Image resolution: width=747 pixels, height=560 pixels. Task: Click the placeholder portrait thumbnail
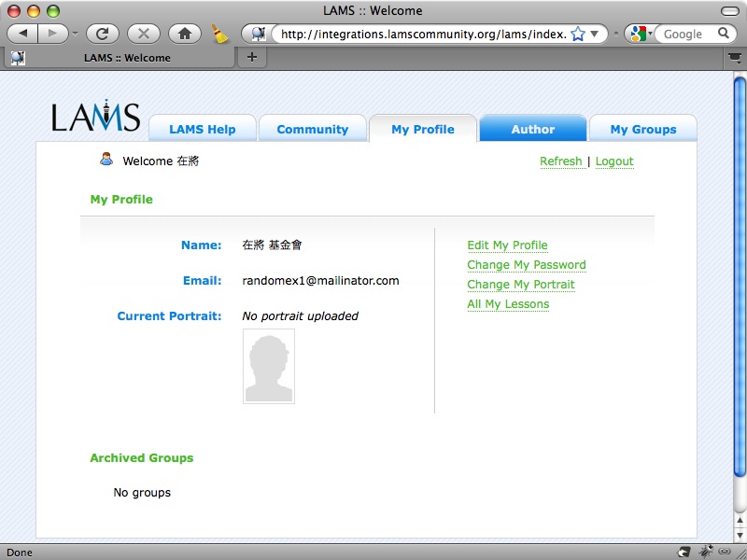click(x=269, y=366)
